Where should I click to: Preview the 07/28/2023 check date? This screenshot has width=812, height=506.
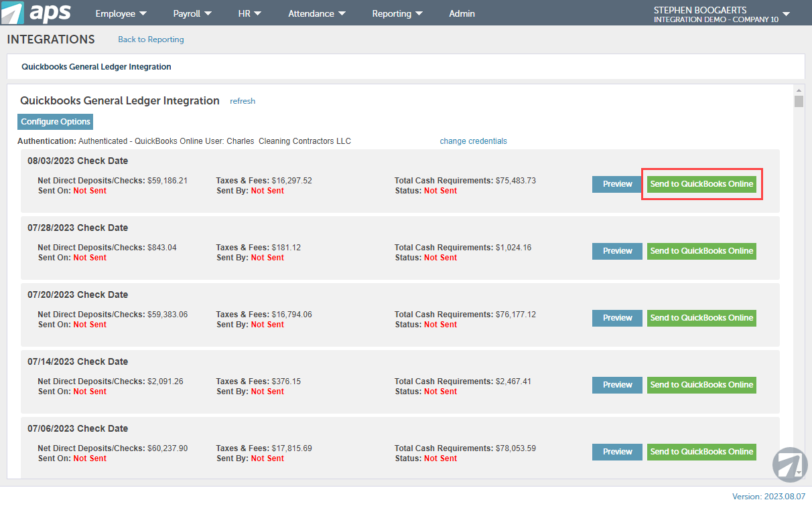[617, 251]
